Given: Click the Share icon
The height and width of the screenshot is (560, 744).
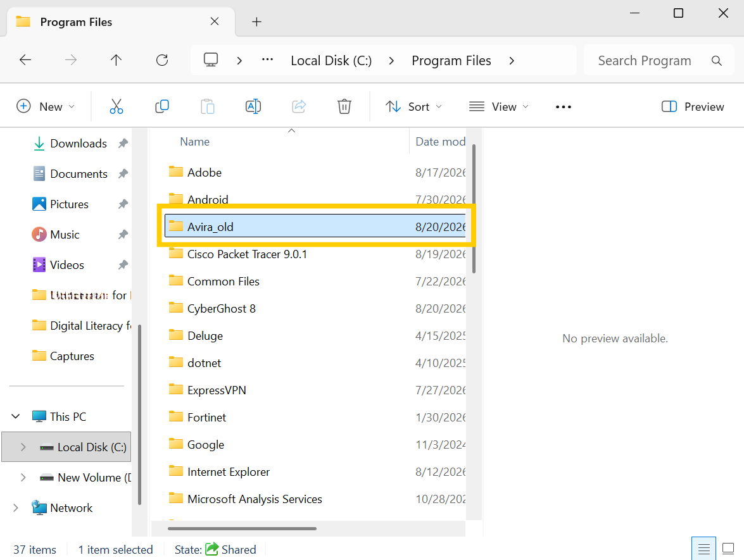Looking at the screenshot, I should tap(298, 106).
